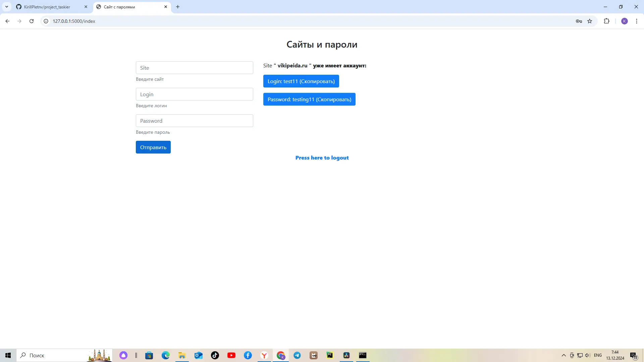This screenshot has height=362, width=644.
Task: Copy login test11 button
Action: point(301,81)
